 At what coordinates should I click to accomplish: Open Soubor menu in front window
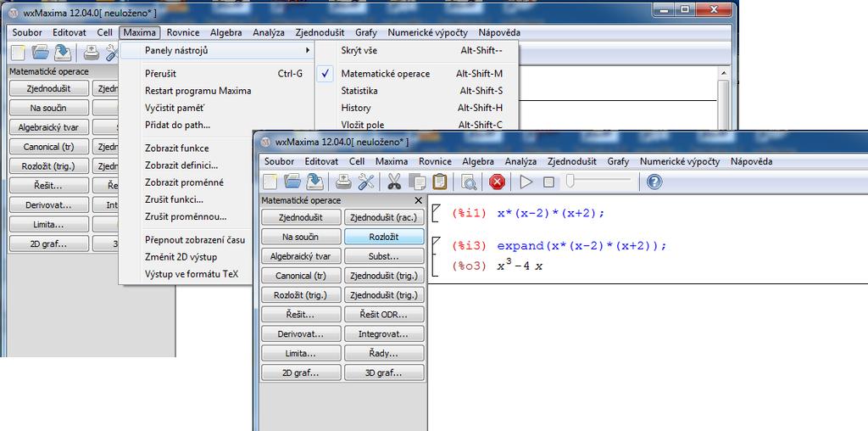(279, 162)
